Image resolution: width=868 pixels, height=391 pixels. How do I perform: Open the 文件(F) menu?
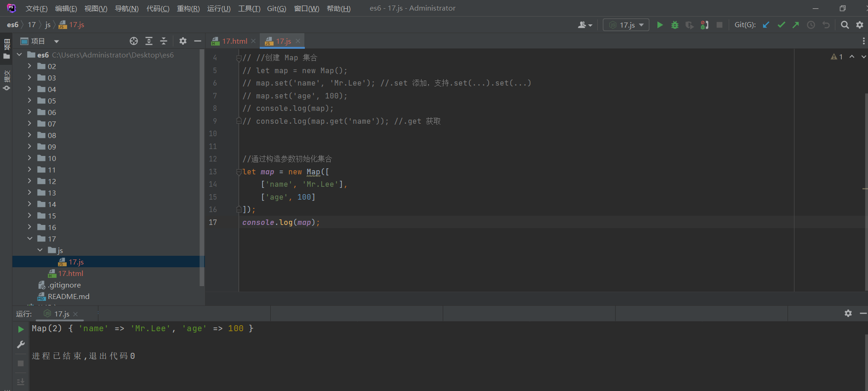[x=36, y=8]
